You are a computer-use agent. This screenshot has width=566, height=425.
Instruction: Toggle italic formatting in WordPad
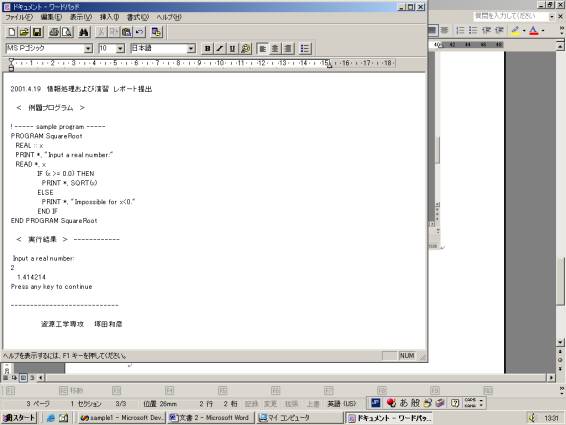tap(220, 48)
